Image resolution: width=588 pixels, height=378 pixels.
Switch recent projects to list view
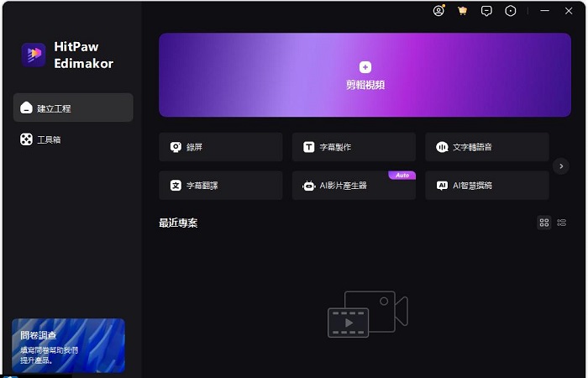pyautogui.click(x=562, y=223)
